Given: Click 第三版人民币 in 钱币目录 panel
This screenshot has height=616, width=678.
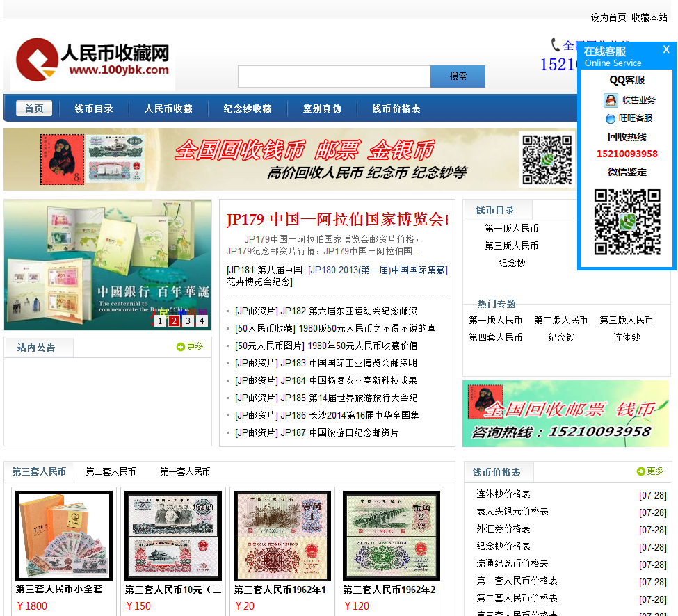Looking at the screenshot, I should [x=512, y=245].
